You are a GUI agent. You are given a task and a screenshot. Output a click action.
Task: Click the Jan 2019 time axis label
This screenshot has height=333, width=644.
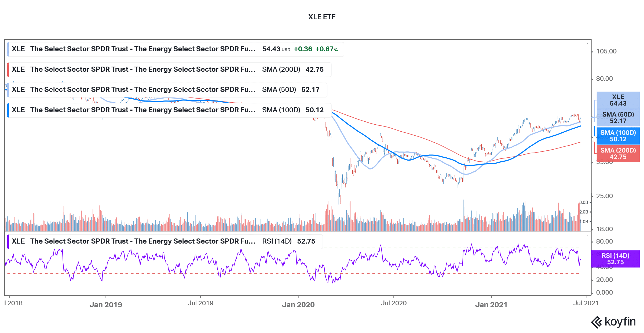coord(106,305)
